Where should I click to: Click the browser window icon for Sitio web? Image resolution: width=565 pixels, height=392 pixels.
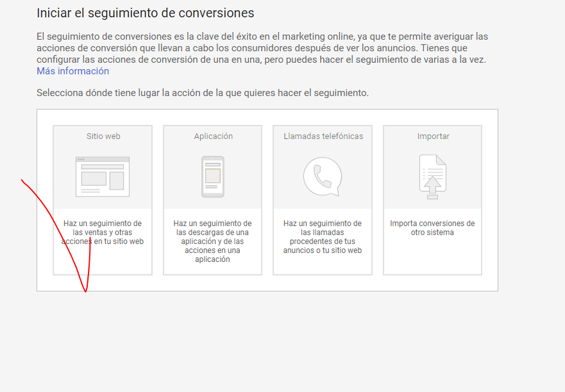click(x=103, y=176)
